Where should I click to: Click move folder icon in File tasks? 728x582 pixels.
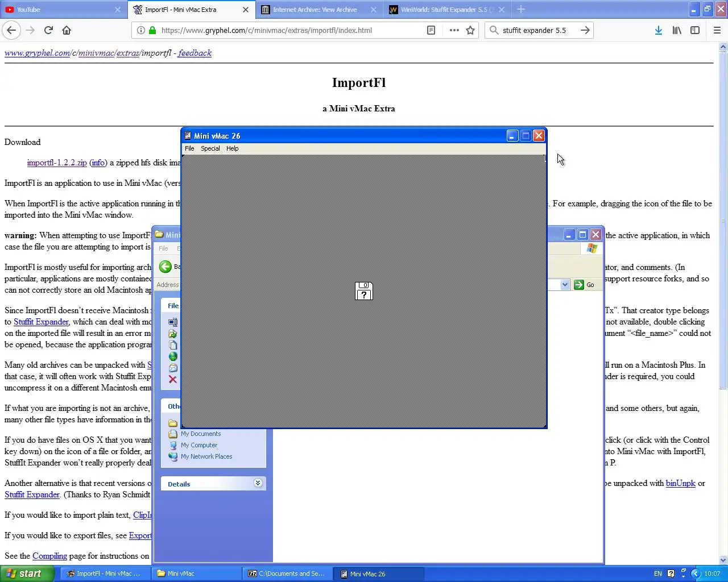click(x=173, y=334)
